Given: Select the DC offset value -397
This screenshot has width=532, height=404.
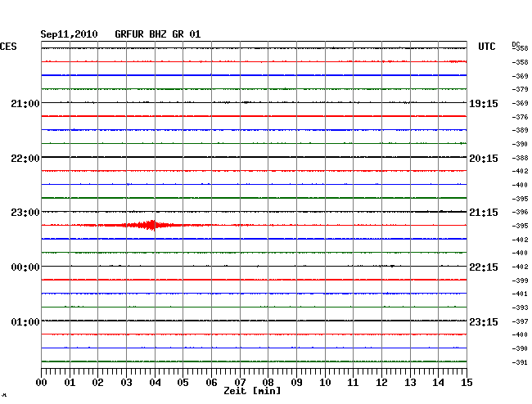Looking at the screenshot, I should click(x=520, y=321).
